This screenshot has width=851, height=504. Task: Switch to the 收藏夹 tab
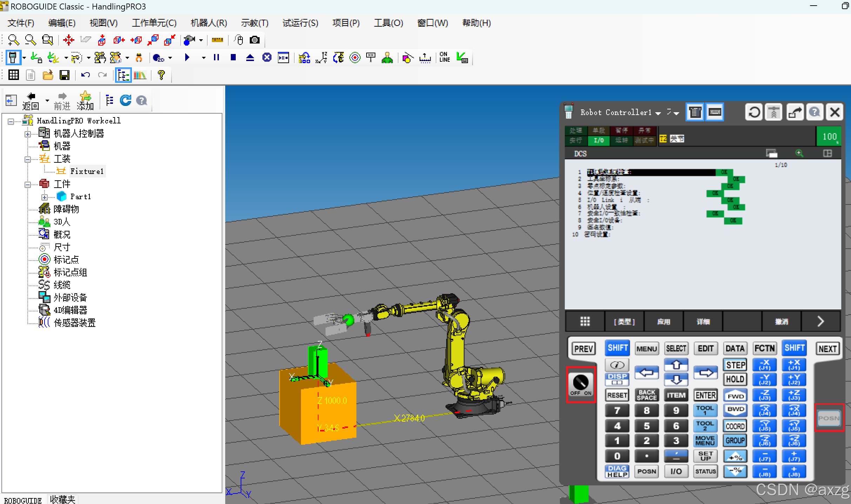[x=62, y=499]
